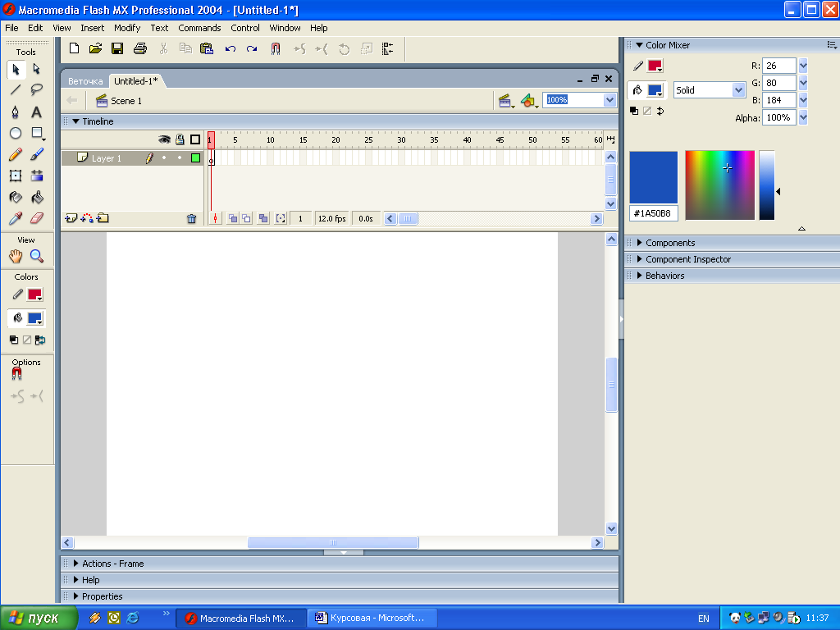Image resolution: width=840 pixels, height=630 pixels.
Task: Click Color Mixer fill color swatch
Action: tap(655, 90)
